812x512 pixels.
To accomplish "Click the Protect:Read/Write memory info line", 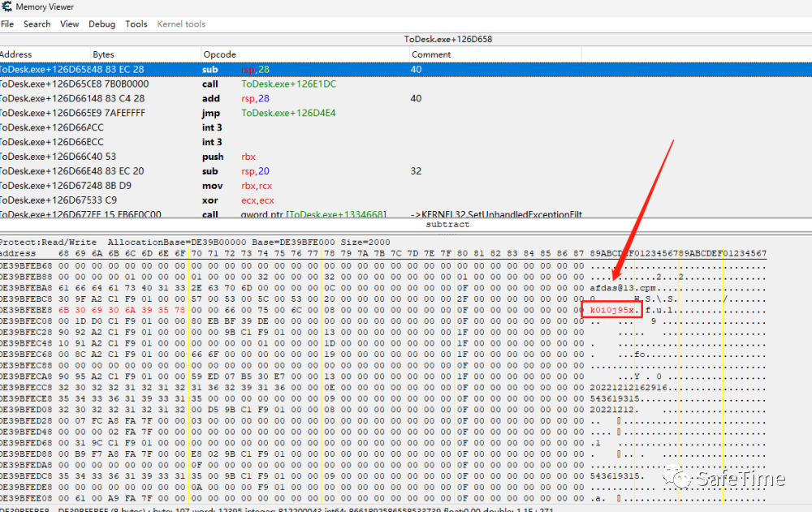I will click(195, 243).
